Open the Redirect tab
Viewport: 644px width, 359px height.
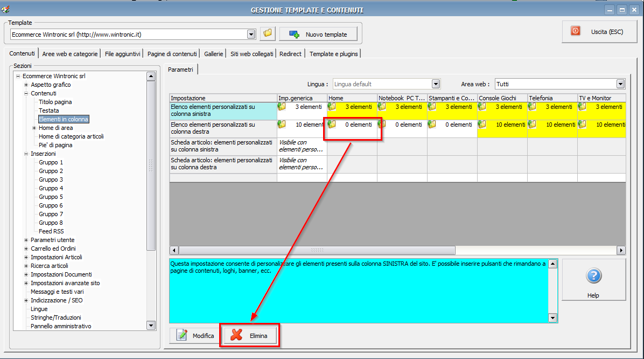tap(290, 54)
